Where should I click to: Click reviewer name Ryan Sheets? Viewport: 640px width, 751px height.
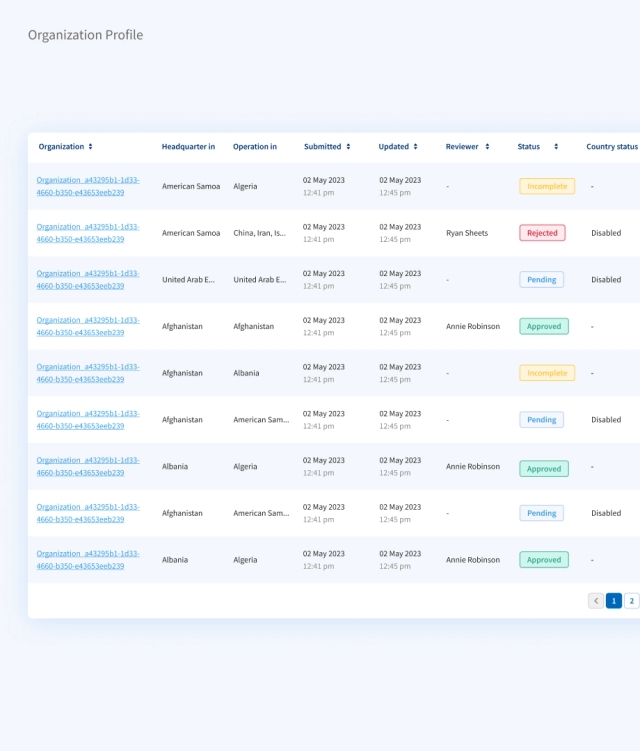point(467,233)
